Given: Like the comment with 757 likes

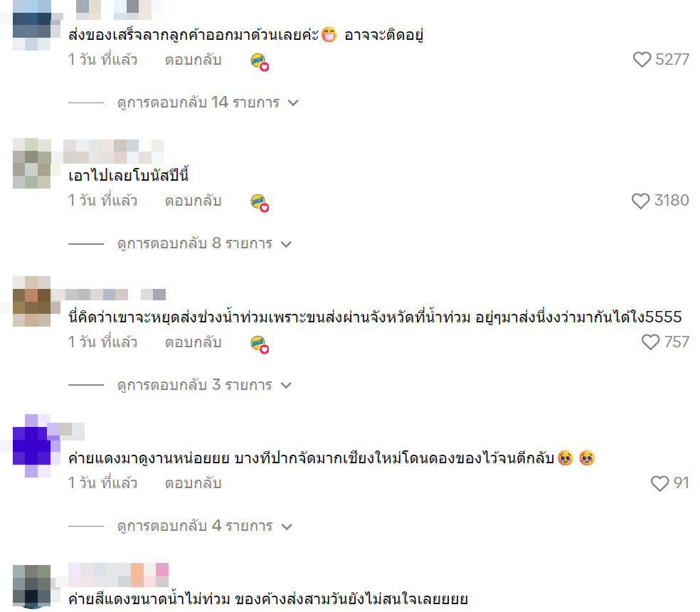Looking at the screenshot, I should pyautogui.click(x=650, y=342).
